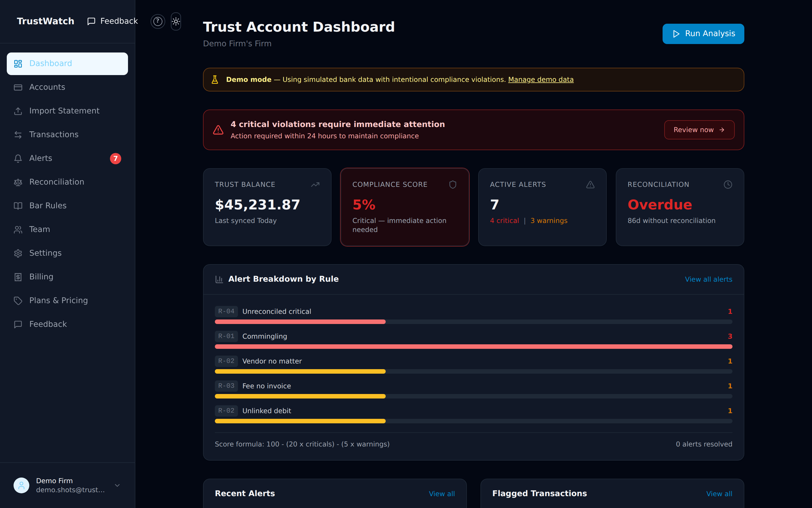Click the shield icon on Compliance Score card
Image resolution: width=812 pixels, height=508 pixels.
tap(453, 185)
